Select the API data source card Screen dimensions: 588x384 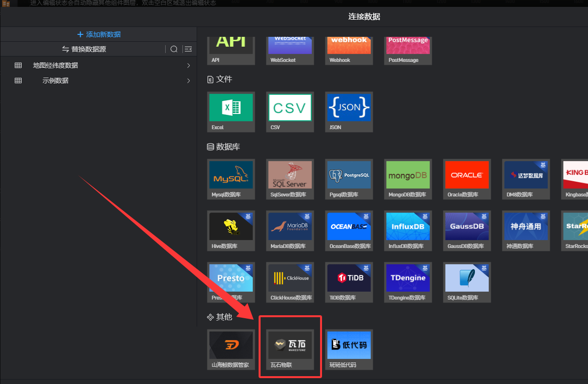pyautogui.click(x=231, y=51)
